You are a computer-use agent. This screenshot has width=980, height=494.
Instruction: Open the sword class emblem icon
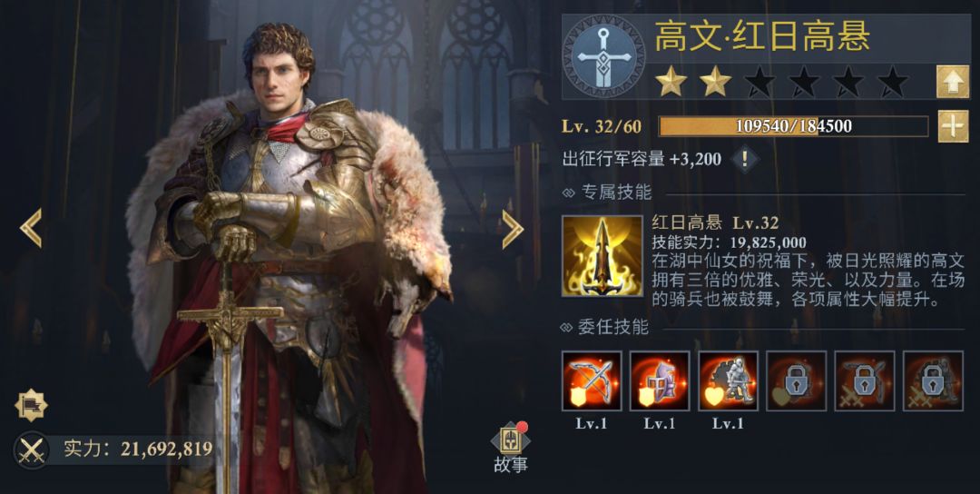[x=603, y=56]
